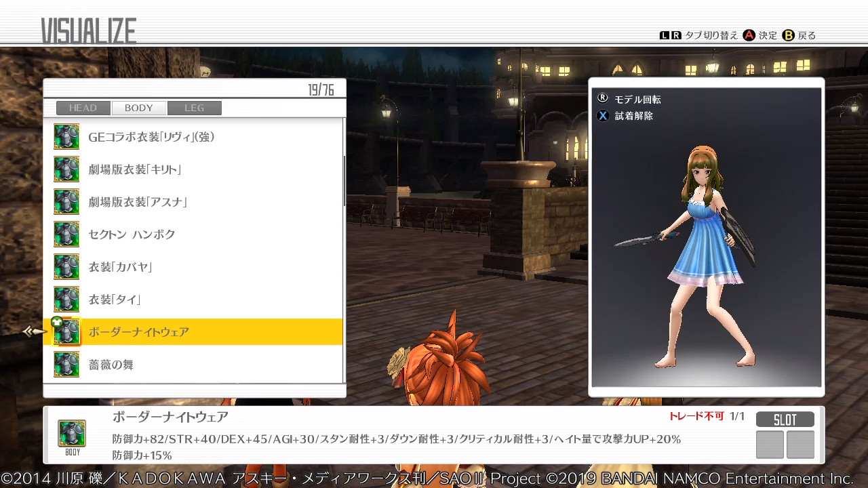This screenshot has height=488, width=868.
Task: Click the 戻る back label
Action: pos(807,35)
